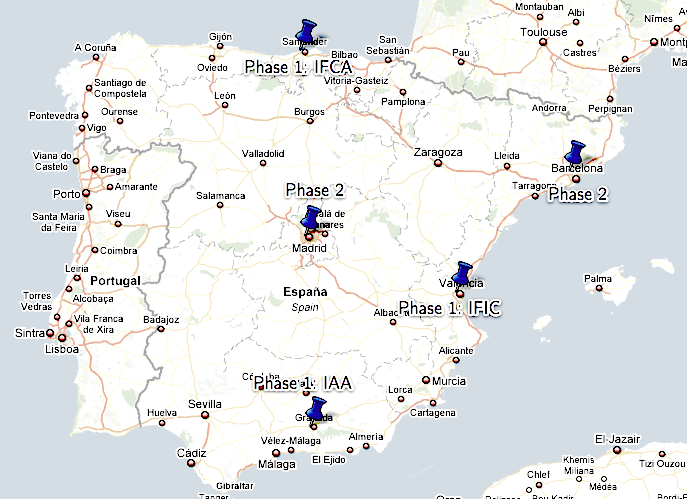Click the Ourense city marker
This screenshot has height=499, width=687.
(x=120, y=121)
